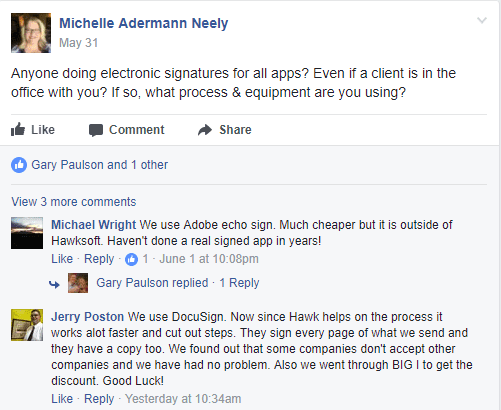This screenshot has height=410, width=501.
Task: Open Gary Paulson's small reply avatar
Action: (78, 283)
